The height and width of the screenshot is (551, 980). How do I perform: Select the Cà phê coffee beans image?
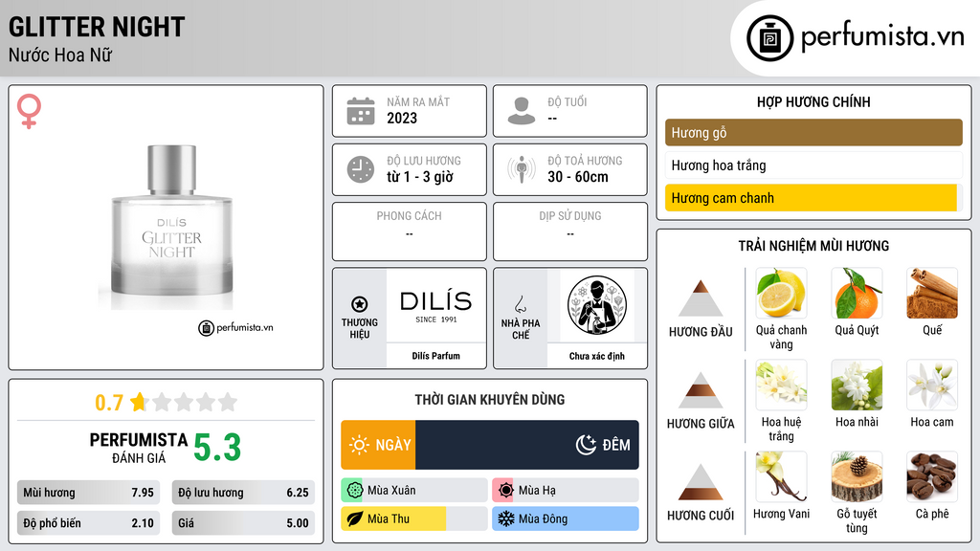point(932,476)
